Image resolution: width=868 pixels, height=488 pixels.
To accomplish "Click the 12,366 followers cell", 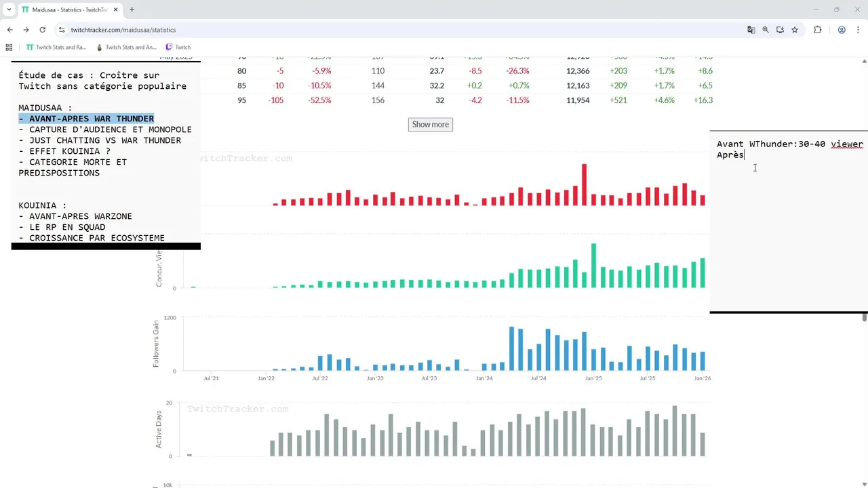I will pyautogui.click(x=578, y=70).
